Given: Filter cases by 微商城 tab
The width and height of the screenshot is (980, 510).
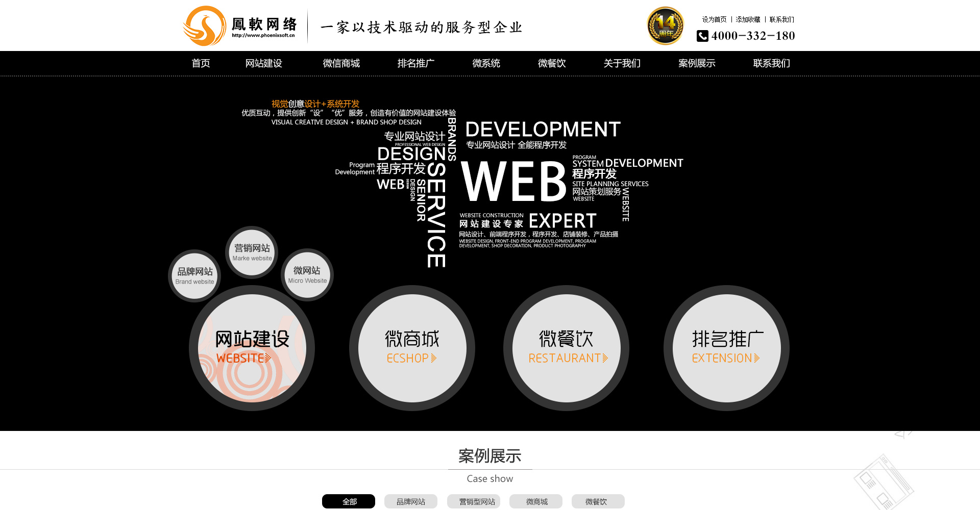Looking at the screenshot, I should [x=536, y=501].
